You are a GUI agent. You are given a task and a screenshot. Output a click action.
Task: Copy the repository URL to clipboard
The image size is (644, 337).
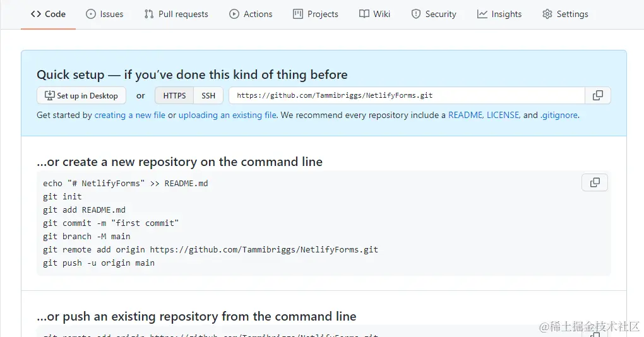(597, 95)
